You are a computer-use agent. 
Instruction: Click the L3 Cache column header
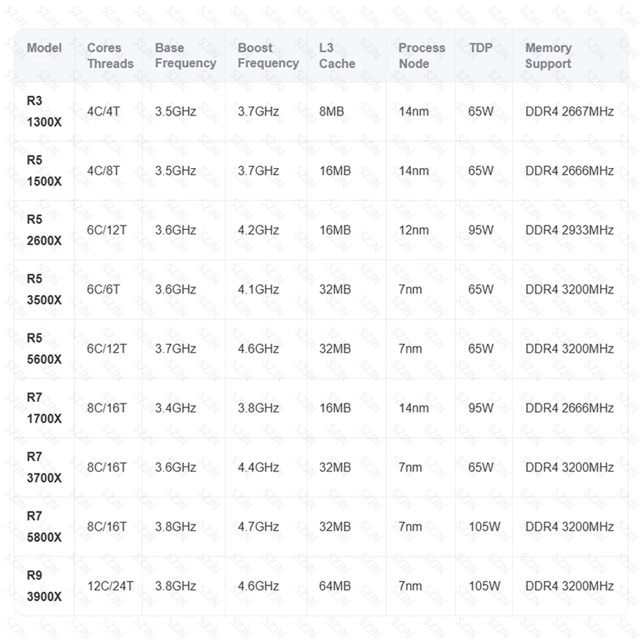(337, 55)
